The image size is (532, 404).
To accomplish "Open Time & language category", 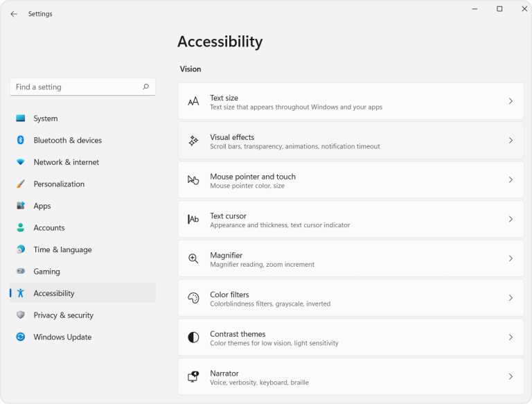I will pos(83,249).
